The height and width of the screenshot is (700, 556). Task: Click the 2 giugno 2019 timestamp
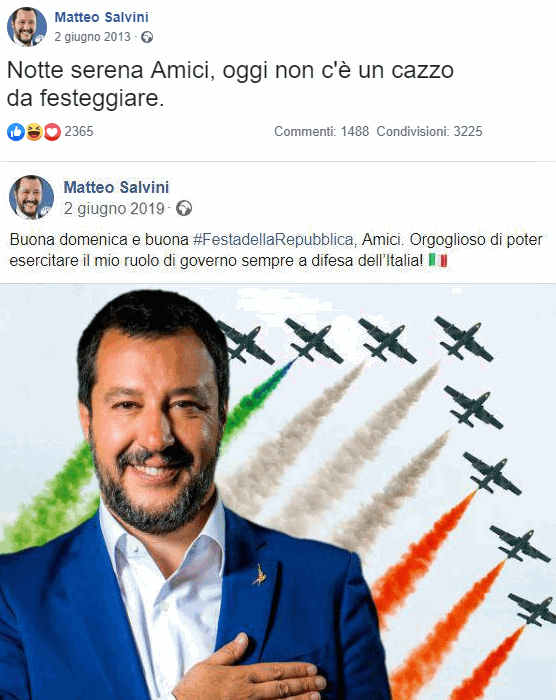(x=114, y=208)
